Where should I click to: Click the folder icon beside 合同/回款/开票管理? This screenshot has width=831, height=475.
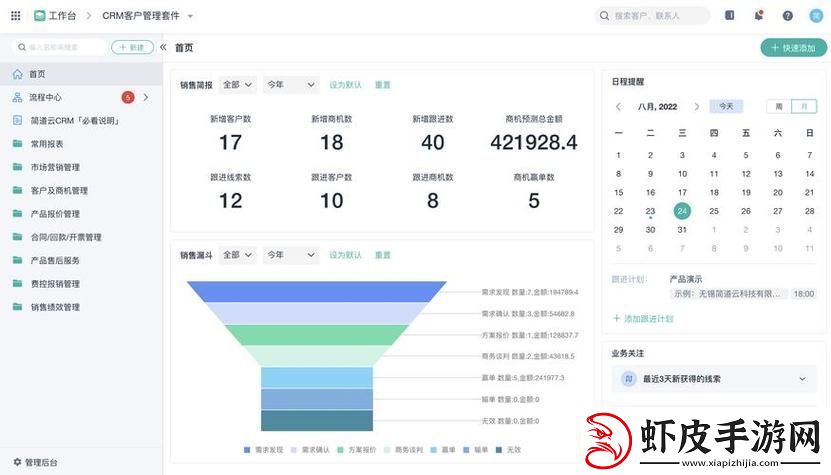click(17, 237)
